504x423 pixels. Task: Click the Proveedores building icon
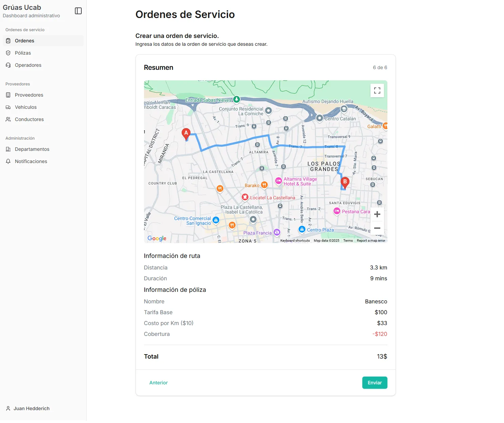[8, 95]
